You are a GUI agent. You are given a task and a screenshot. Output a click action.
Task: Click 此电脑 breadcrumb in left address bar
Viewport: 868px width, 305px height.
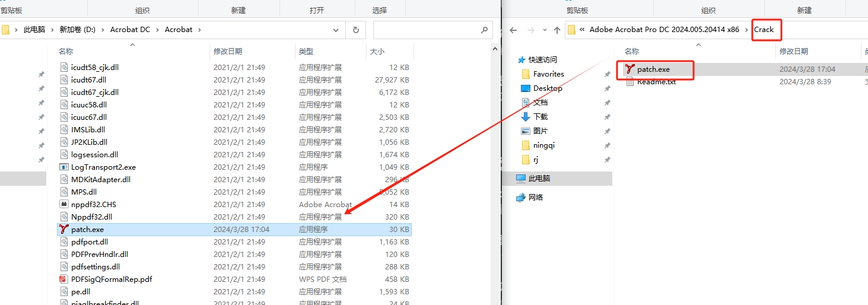pos(34,30)
